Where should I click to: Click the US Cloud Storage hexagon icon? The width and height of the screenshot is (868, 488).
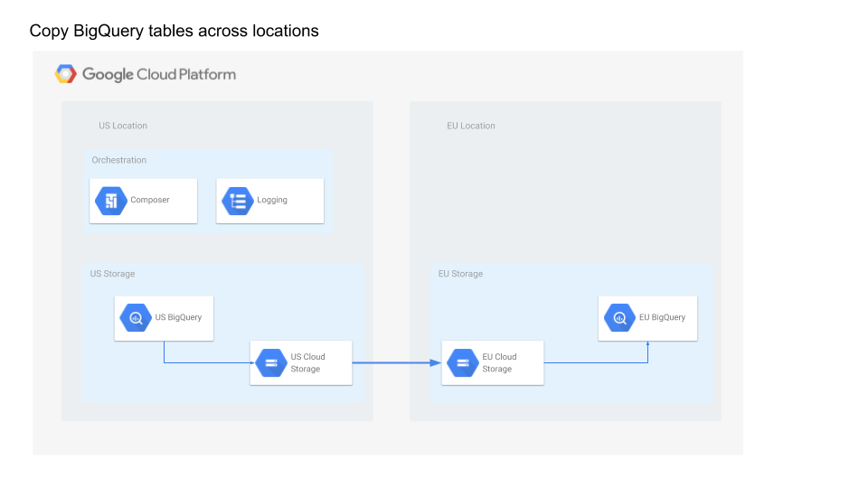271,363
